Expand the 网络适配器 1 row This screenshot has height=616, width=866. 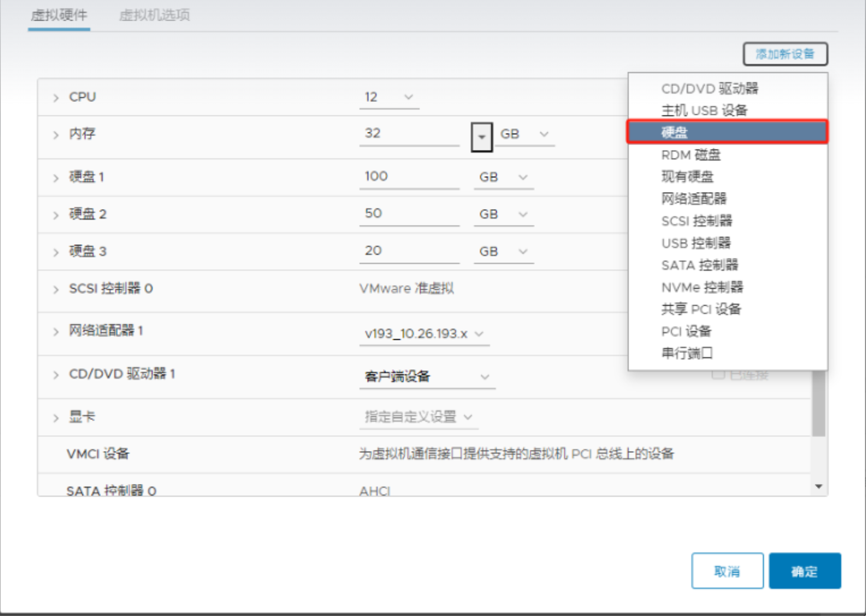(56, 332)
